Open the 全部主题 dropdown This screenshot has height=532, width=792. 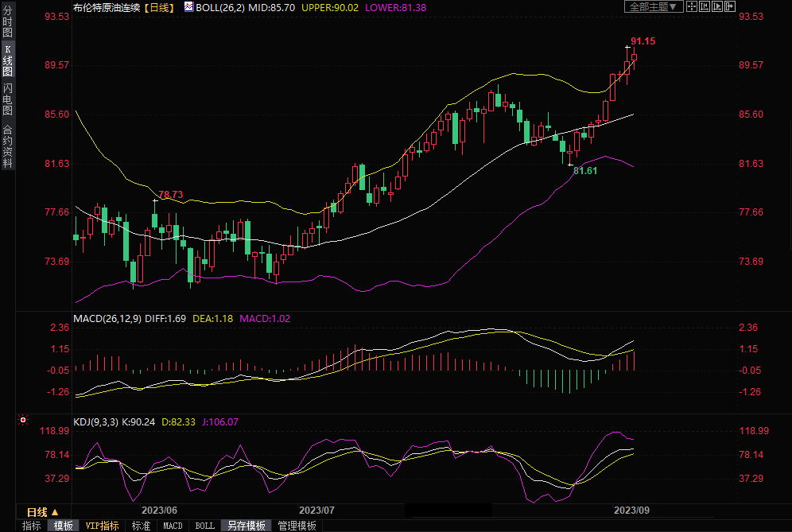[654, 6]
